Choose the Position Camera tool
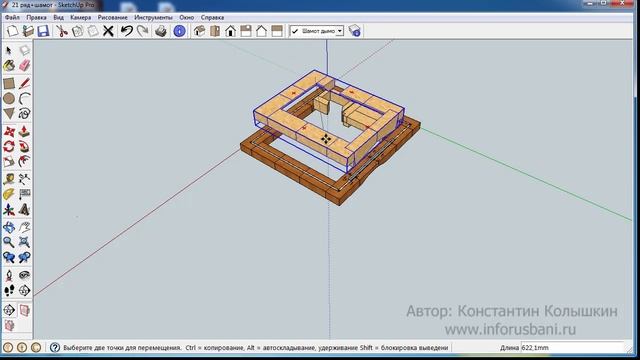 pos(9,276)
